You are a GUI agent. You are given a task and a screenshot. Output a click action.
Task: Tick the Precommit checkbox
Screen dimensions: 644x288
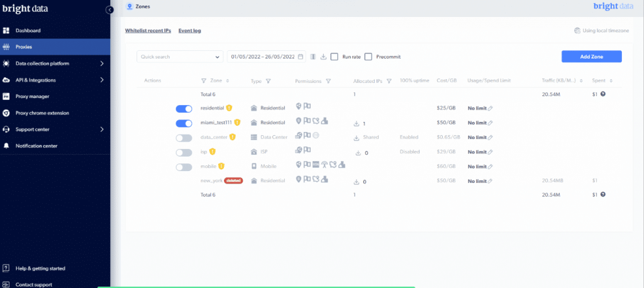click(369, 57)
